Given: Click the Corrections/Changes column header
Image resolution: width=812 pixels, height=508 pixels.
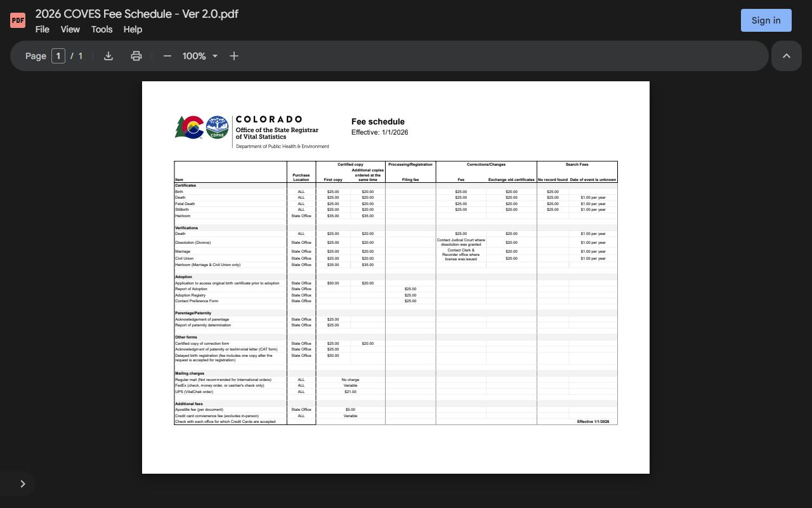Looking at the screenshot, I should tap(486, 164).
